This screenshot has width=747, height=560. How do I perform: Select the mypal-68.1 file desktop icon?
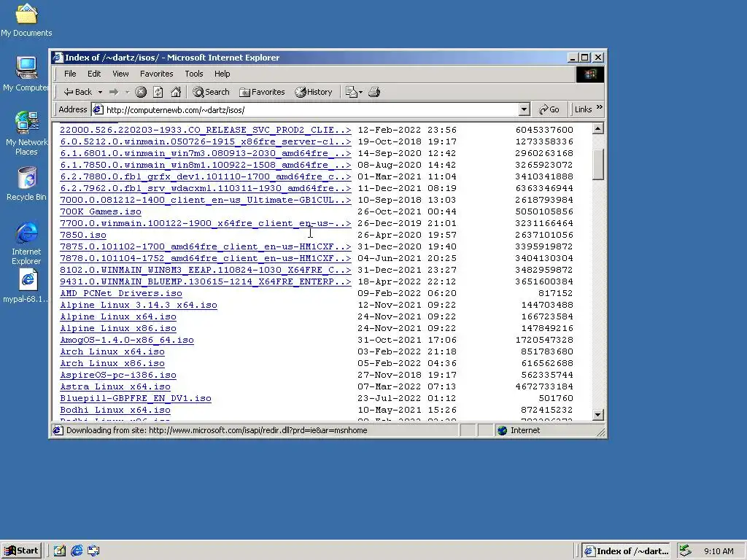tap(26, 286)
